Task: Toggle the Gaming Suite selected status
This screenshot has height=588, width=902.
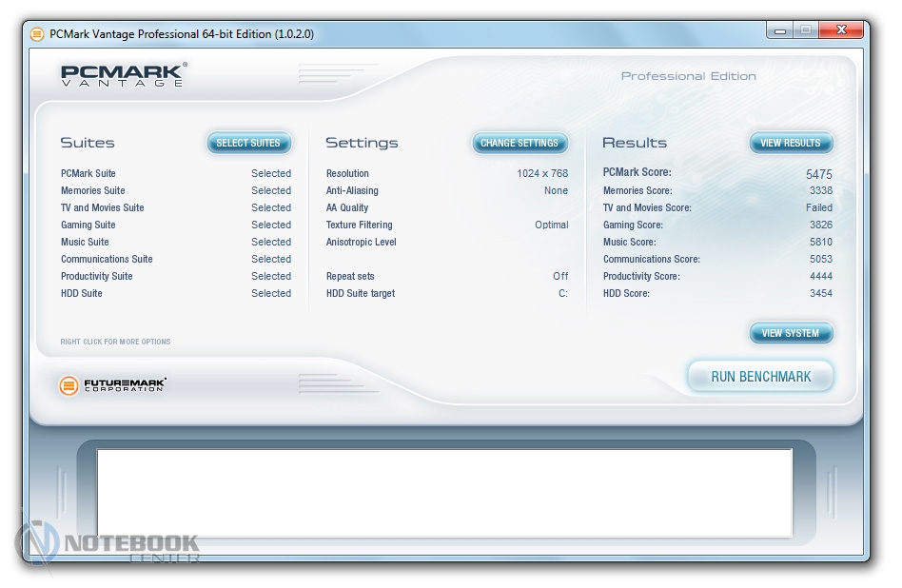Action: click(270, 225)
